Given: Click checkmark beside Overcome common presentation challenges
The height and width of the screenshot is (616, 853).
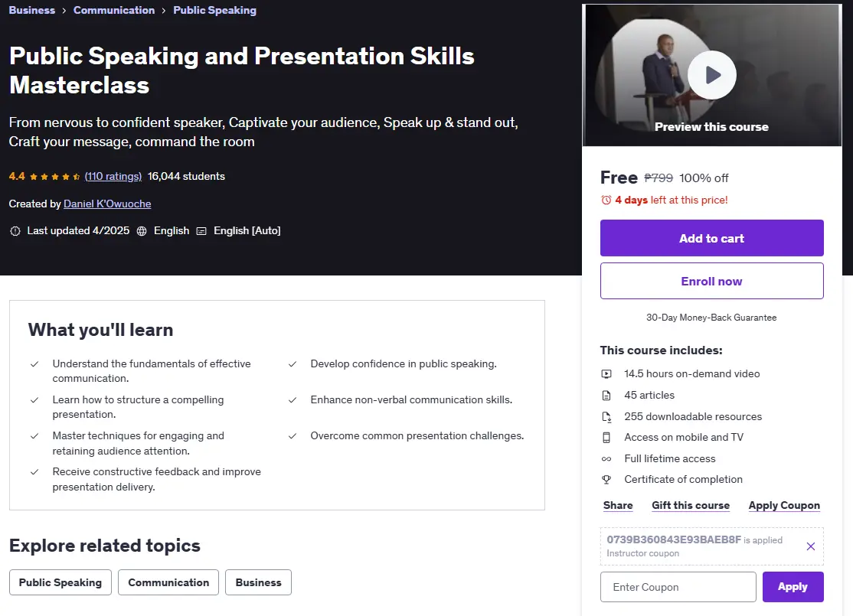Looking at the screenshot, I should click(x=293, y=436).
